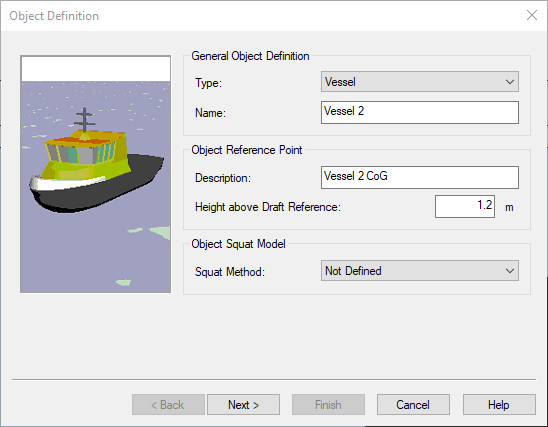Click into the Name field containing Vessel 2
This screenshot has height=427, width=548.
(x=420, y=113)
